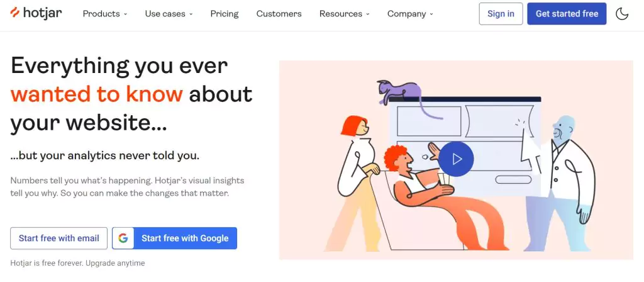Choose Start free with Google
Screen dimensions: 644x282
pyautogui.click(x=175, y=238)
